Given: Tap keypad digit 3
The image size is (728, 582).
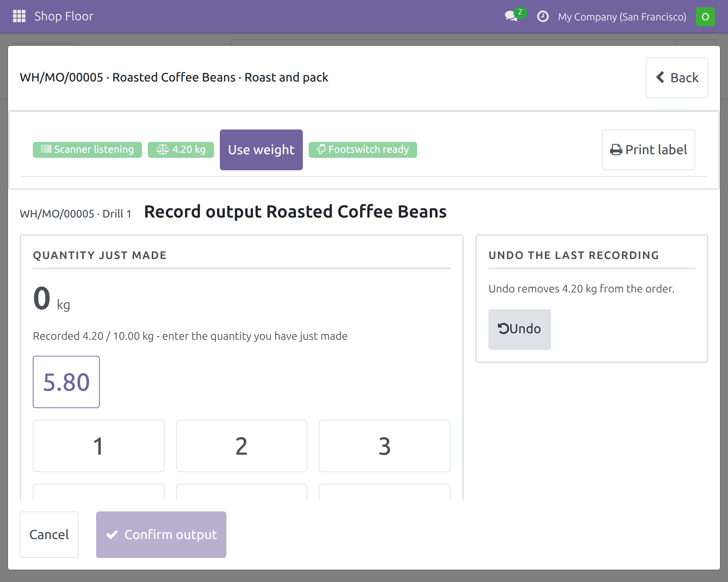Looking at the screenshot, I should 385,446.
